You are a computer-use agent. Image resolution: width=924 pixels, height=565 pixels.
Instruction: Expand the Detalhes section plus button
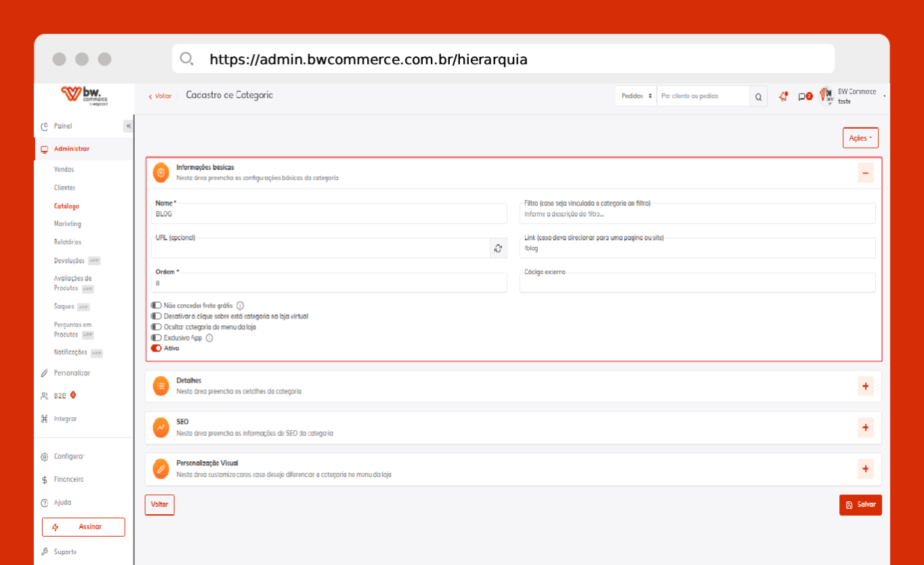pos(865,386)
